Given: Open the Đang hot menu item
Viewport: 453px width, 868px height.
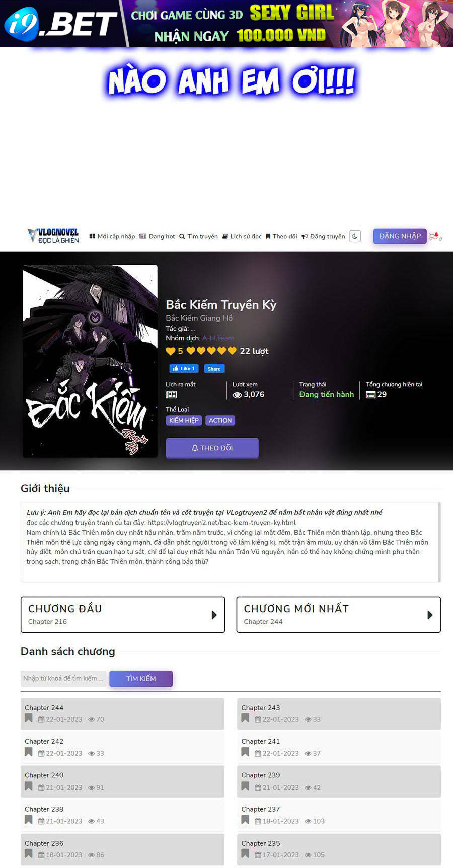Looking at the screenshot, I should point(157,236).
